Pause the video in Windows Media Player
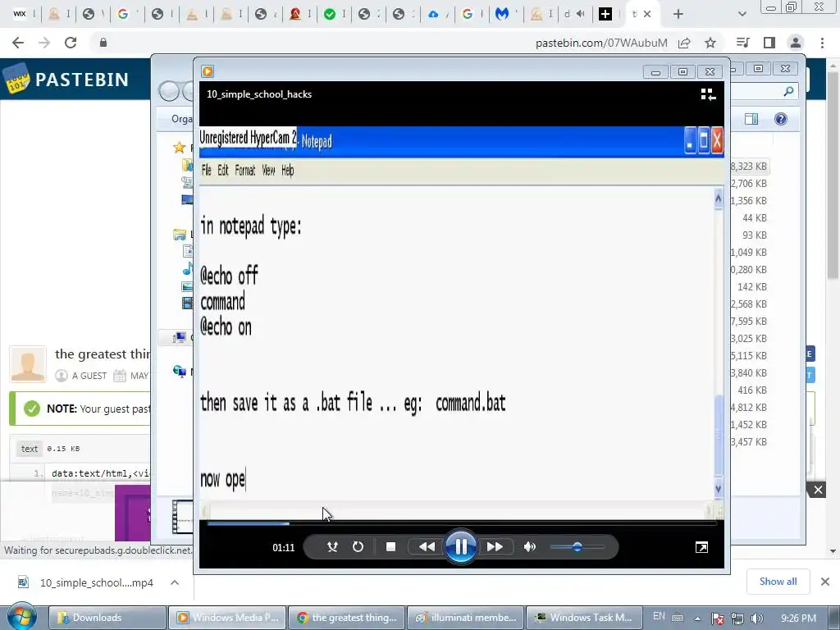The height and width of the screenshot is (630, 840). coord(461,547)
